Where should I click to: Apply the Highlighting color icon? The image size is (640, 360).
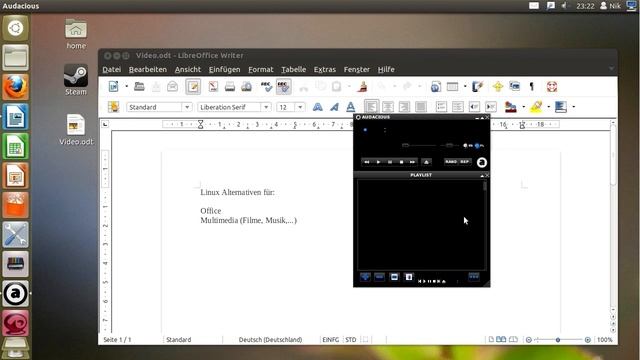click(536, 107)
